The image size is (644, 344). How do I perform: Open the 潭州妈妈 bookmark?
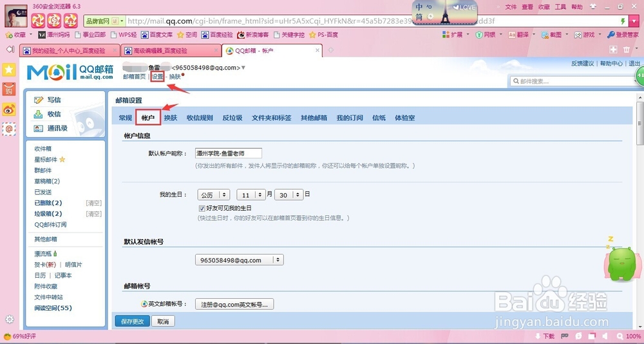[x=53, y=35]
